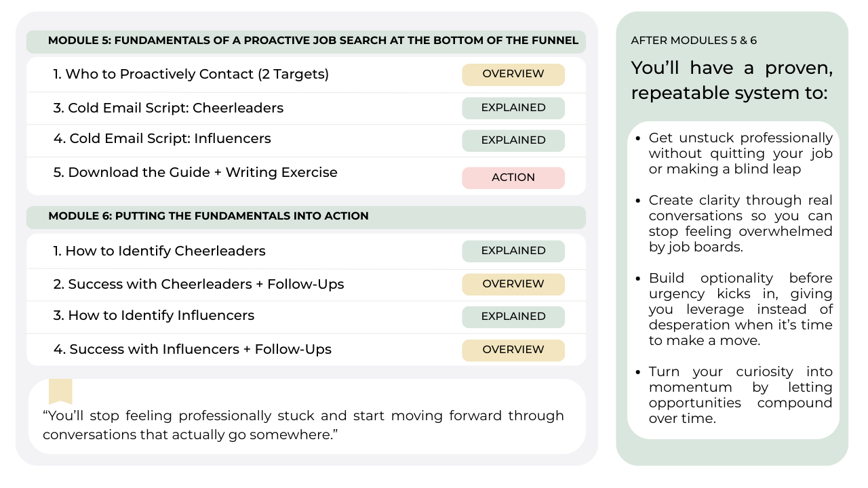This screenshot has width=868, height=488.
Task: Open How to Identify Influencers lesson
Action: click(154, 316)
